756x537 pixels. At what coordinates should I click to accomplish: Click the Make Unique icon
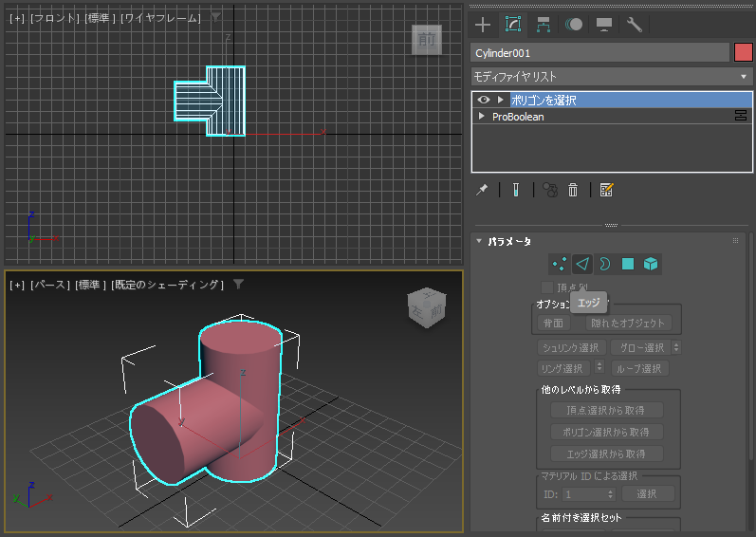550,190
